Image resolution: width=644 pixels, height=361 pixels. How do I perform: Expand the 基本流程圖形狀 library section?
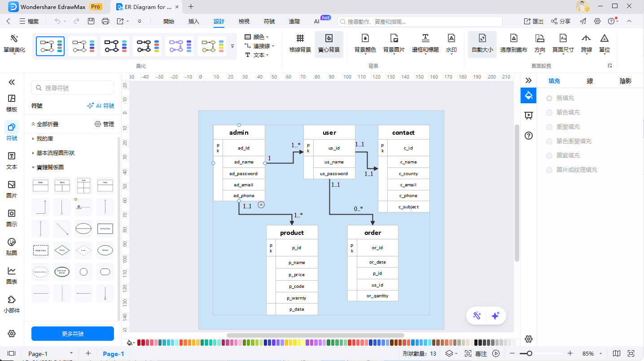(x=55, y=153)
